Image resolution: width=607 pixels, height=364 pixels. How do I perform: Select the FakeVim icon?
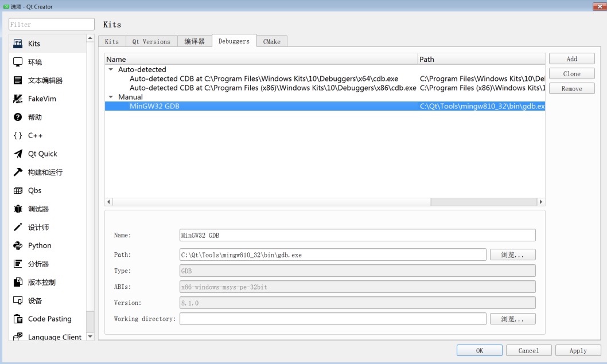[18, 99]
